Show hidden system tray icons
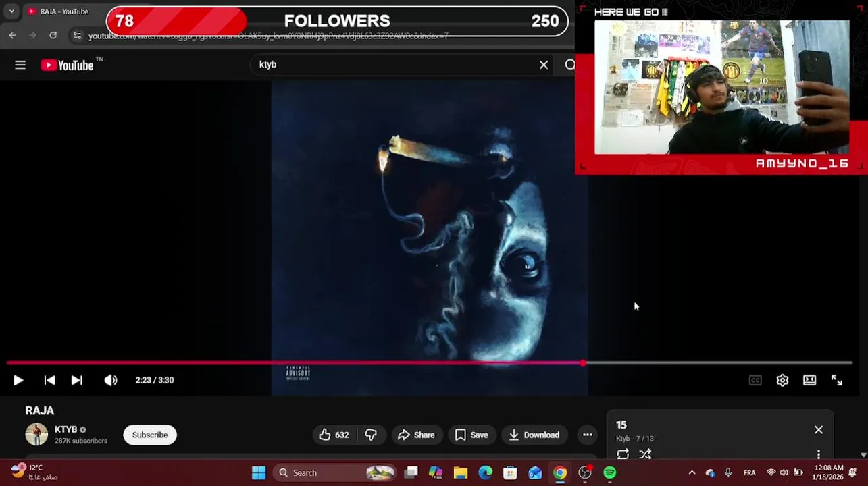Image resolution: width=868 pixels, height=486 pixels. click(692, 473)
